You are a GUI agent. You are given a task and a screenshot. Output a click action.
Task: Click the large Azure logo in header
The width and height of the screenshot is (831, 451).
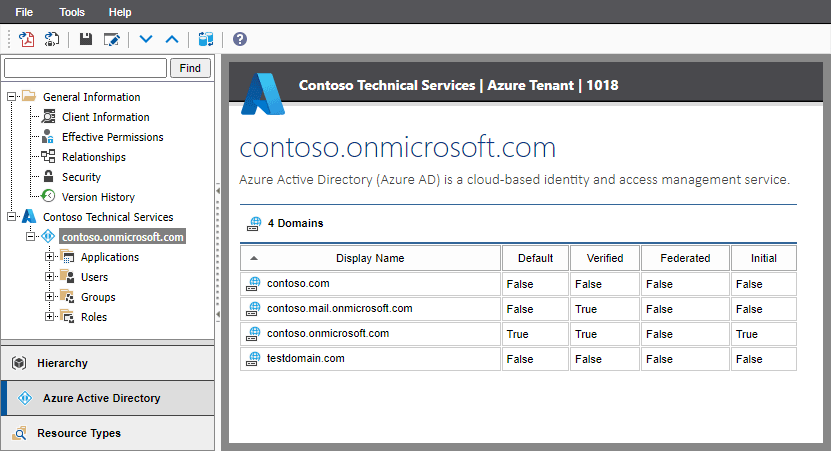263,94
